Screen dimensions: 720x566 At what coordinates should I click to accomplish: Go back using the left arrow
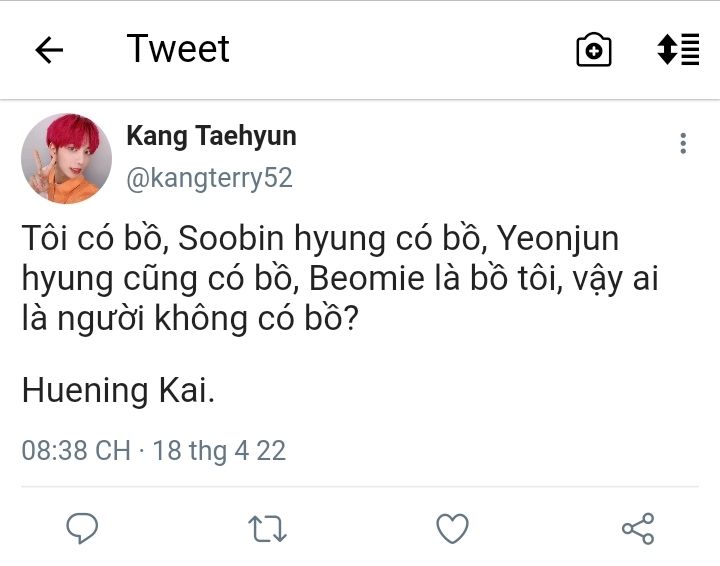(x=49, y=50)
